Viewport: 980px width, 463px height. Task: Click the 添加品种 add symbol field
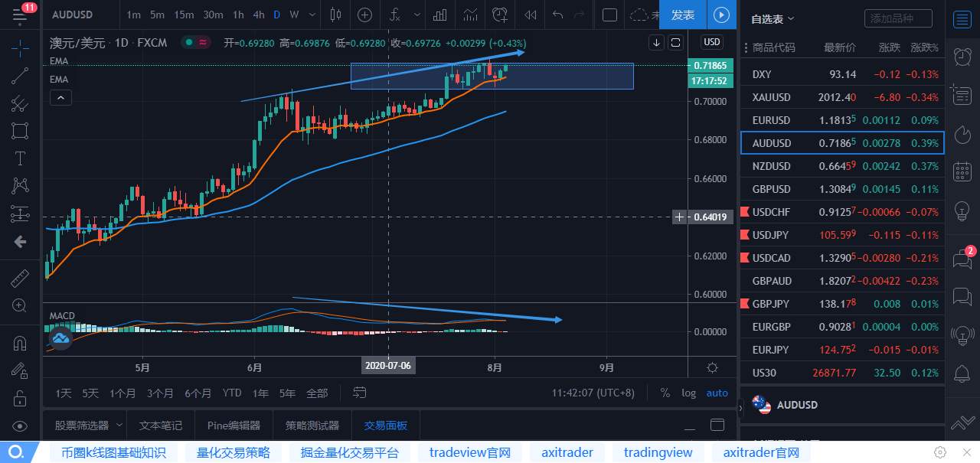[898, 18]
